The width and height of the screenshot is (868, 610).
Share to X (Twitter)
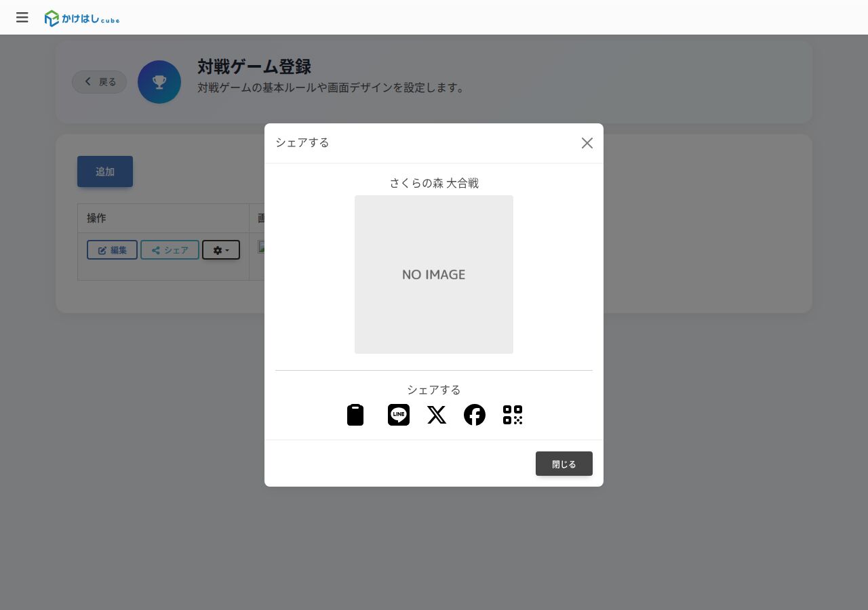(x=437, y=415)
